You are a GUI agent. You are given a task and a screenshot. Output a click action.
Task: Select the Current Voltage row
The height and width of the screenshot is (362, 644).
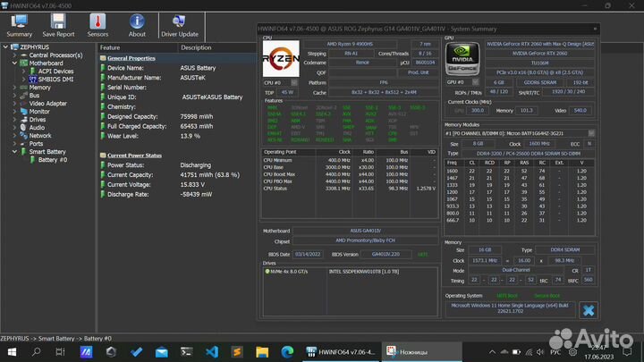pyautogui.click(x=176, y=185)
